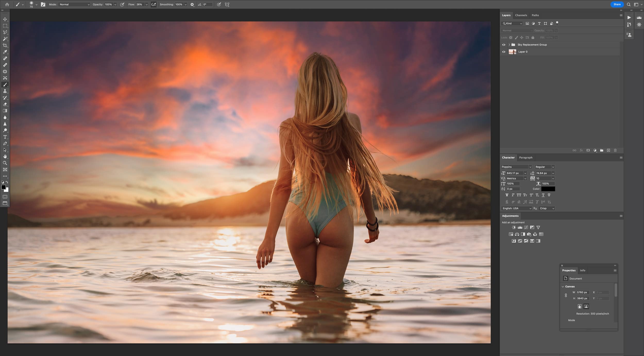Select the Horizontal Type tool
This screenshot has height=356, width=644.
5,137
